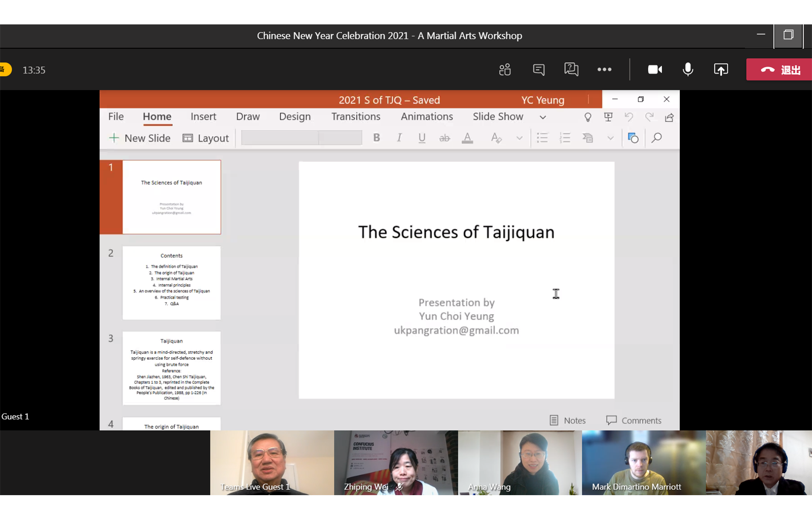The image size is (812, 520).
Task: Open the meeting chat icon
Action: 539,70
